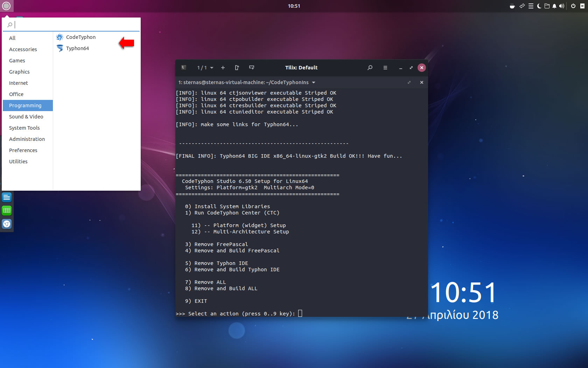Viewport: 588px width, 368px height.
Task: Toggle the night light moon icon
Action: pyautogui.click(x=539, y=6)
